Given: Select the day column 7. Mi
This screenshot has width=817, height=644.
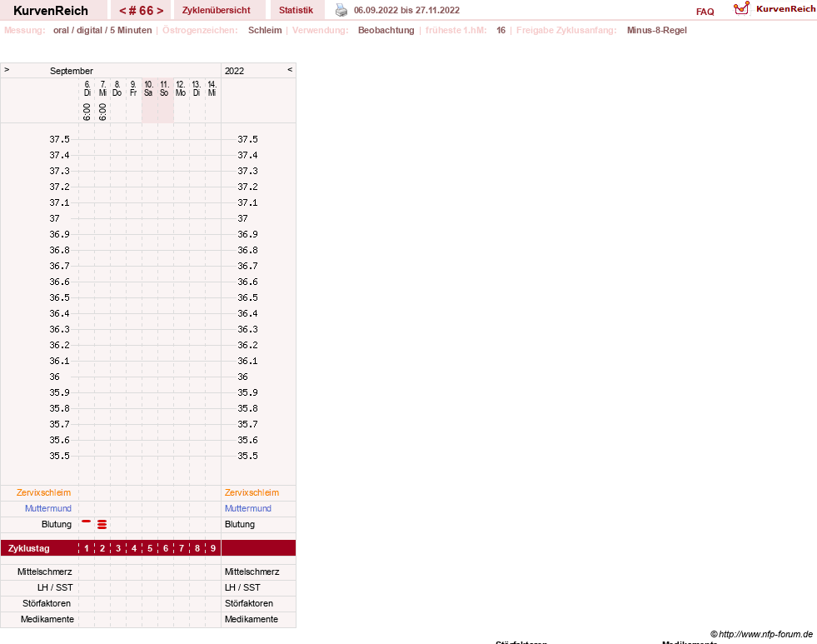Looking at the screenshot, I should 102,88.
